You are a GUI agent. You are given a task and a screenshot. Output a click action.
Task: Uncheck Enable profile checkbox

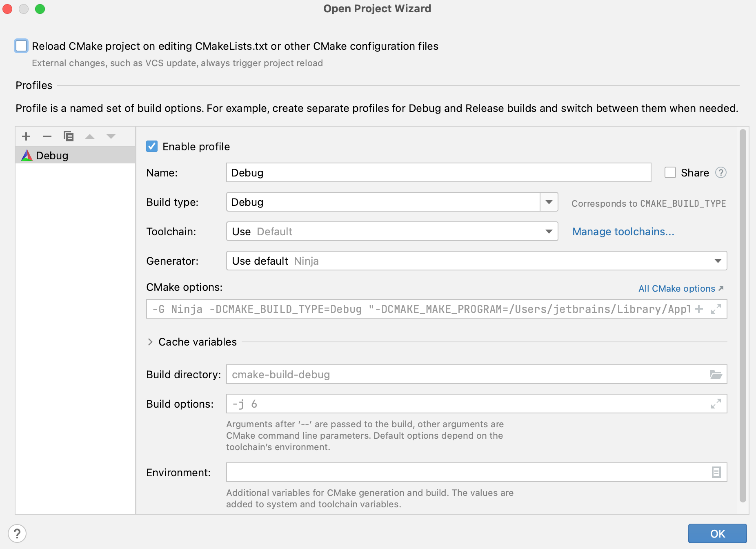pyautogui.click(x=152, y=147)
